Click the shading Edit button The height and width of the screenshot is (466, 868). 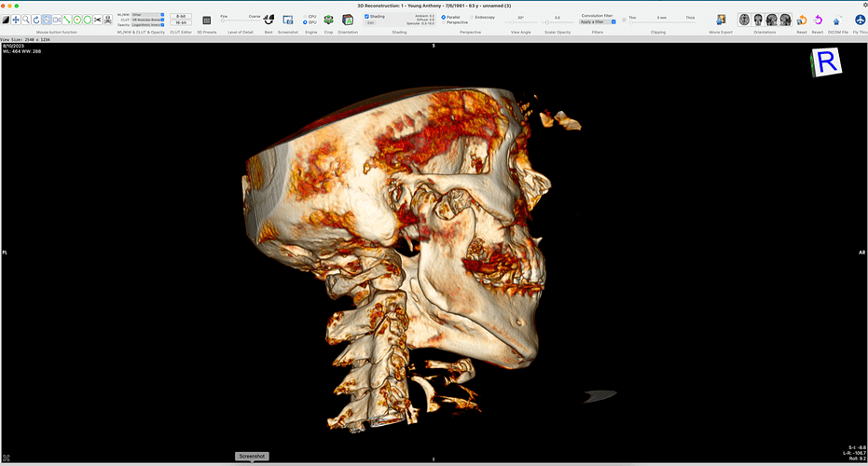click(x=370, y=22)
